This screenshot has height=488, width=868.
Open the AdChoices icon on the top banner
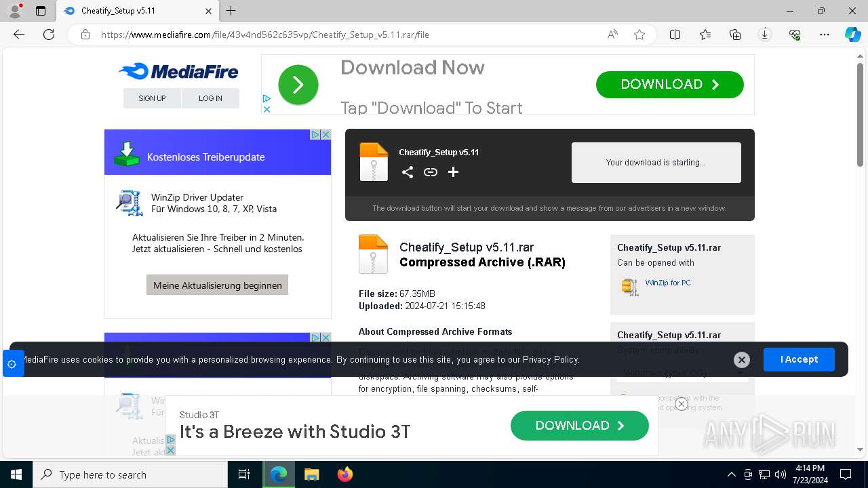point(267,99)
